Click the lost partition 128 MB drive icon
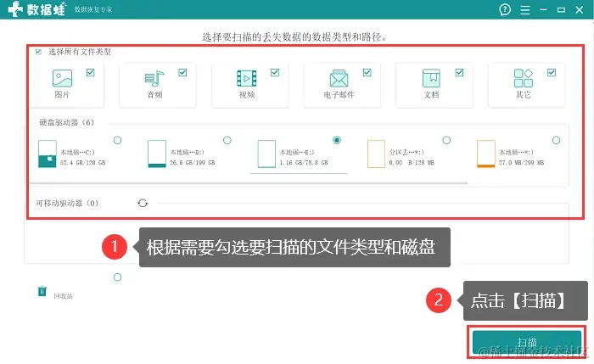 click(376, 154)
